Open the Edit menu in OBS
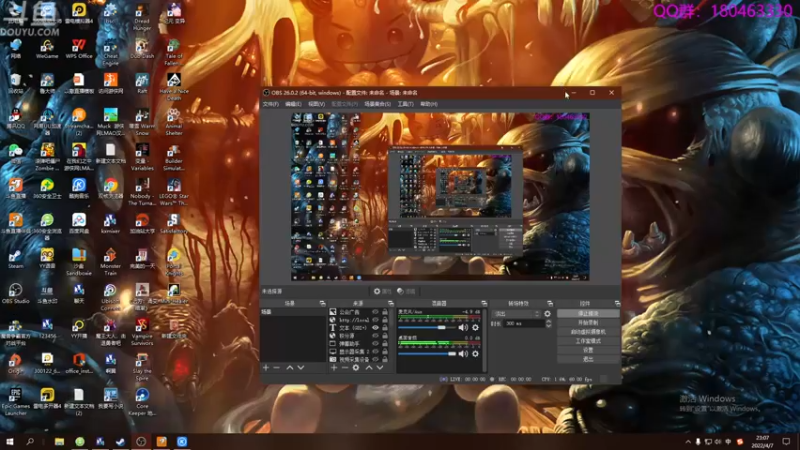The width and height of the screenshot is (800, 450). (x=293, y=104)
